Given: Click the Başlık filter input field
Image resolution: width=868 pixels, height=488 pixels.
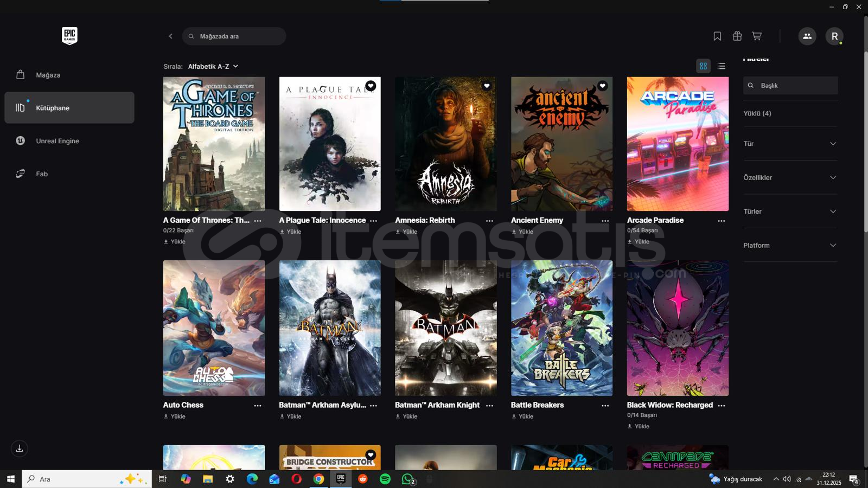Looking at the screenshot, I should click(x=790, y=85).
